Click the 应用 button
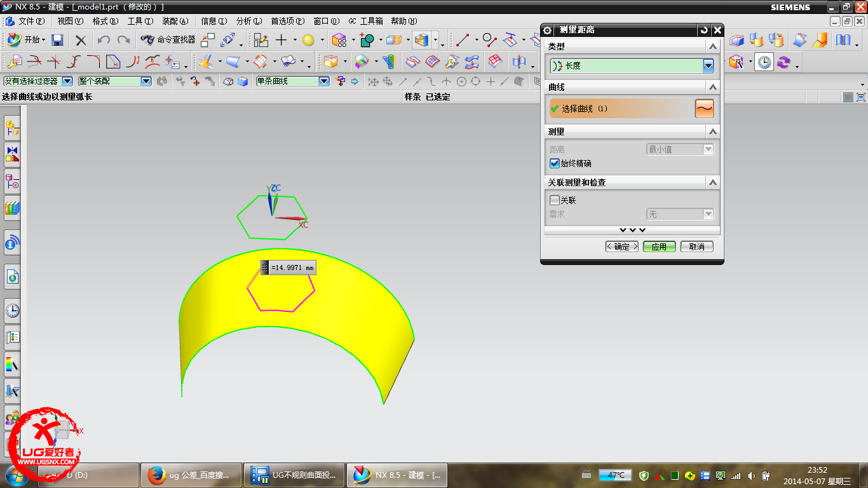868x488 pixels. coord(659,247)
